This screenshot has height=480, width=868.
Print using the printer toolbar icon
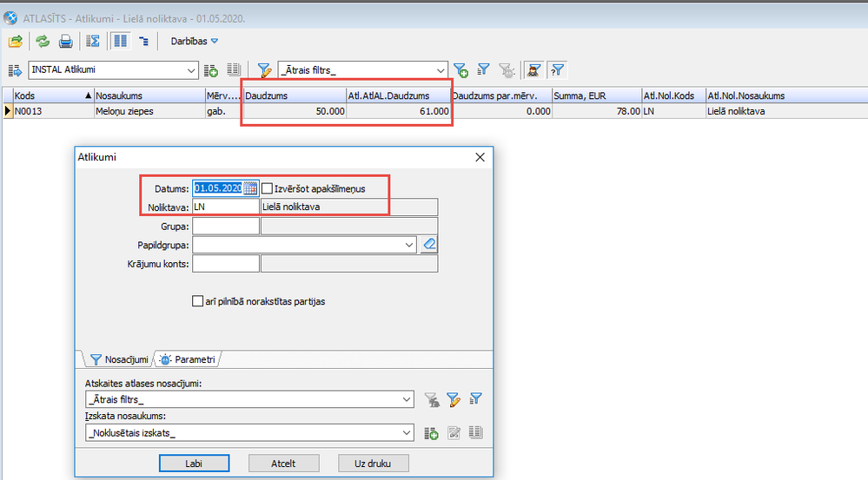click(x=66, y=41)
